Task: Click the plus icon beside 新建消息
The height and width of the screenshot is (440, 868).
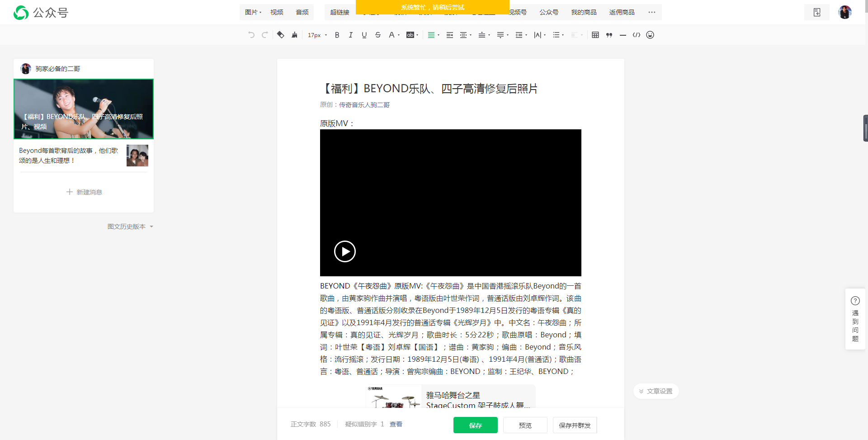Action: click(x=70, y=192)
